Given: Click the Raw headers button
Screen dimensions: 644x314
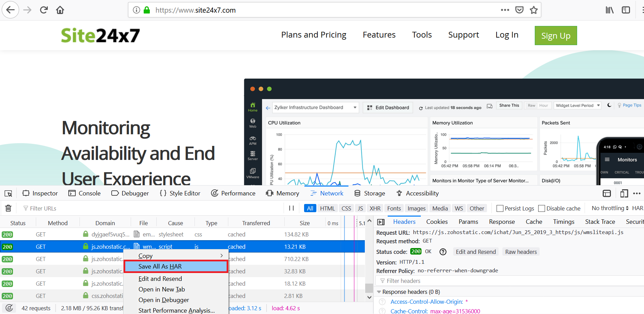Looking at the screenshot, I should pyautogui.click(x=521, y=252).
